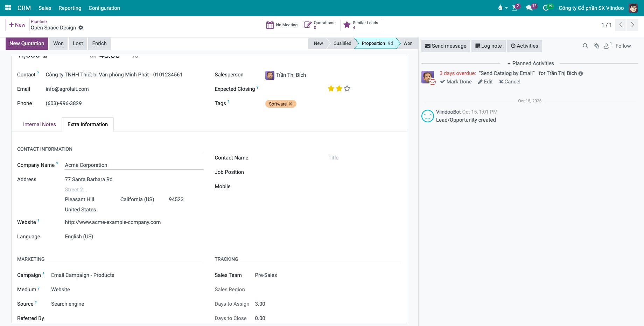Click the Company Name input field
644x326 pixels.
134,165
